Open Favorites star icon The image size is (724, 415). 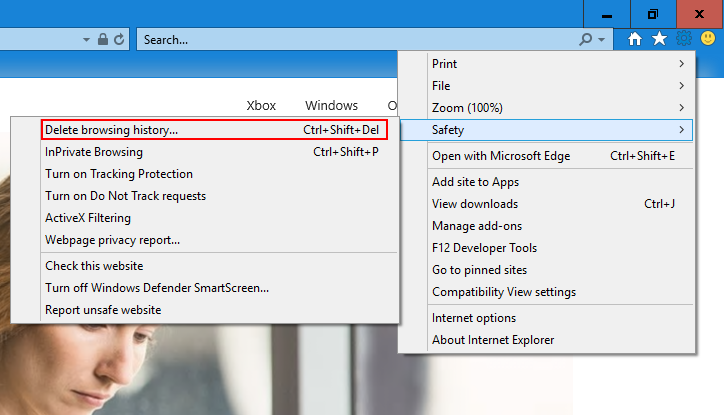(659, 39)
